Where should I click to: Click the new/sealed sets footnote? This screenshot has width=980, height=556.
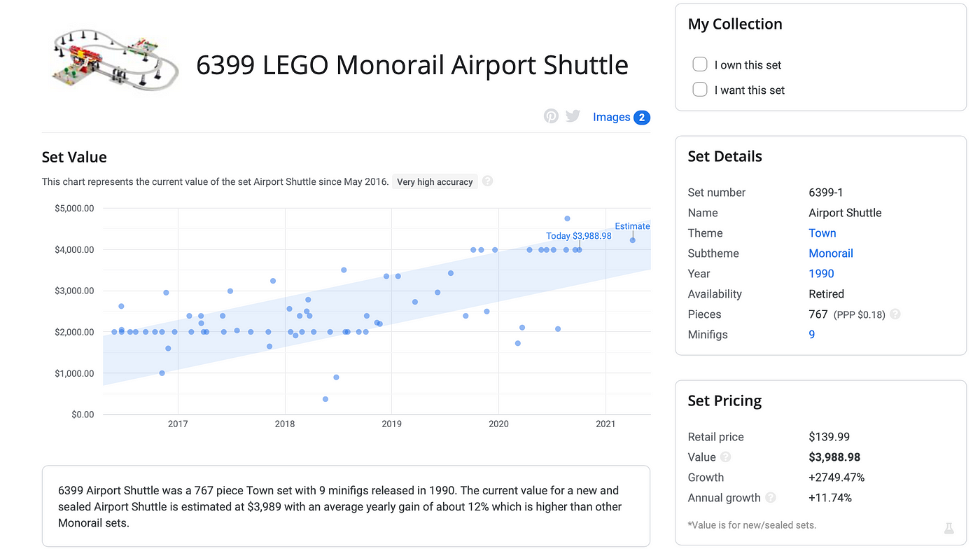coord(752,525)
